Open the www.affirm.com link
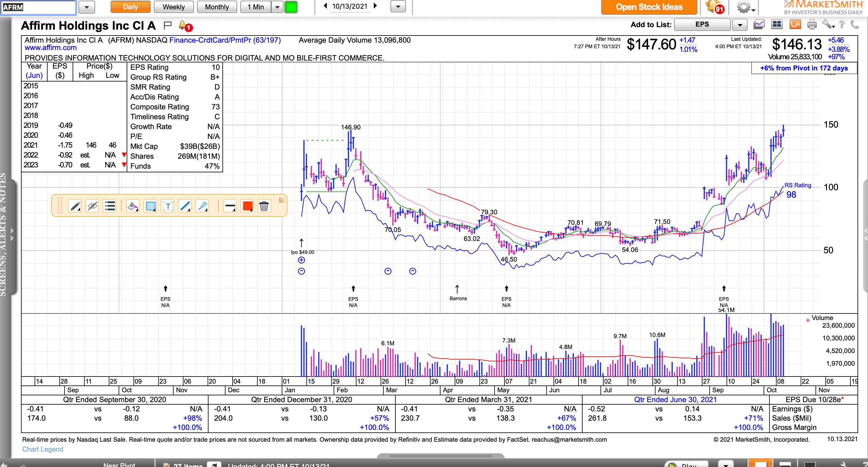 [51, 48]
